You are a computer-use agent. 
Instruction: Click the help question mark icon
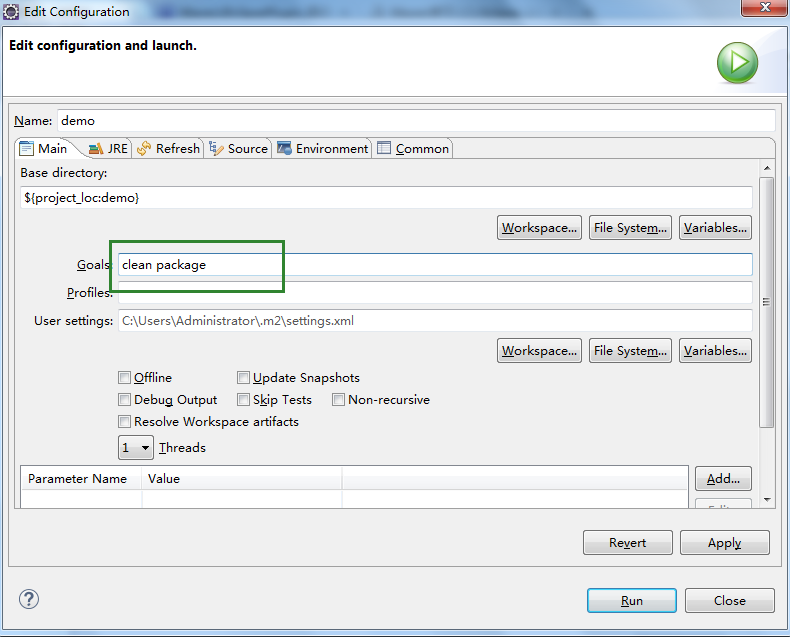point(29,599)
